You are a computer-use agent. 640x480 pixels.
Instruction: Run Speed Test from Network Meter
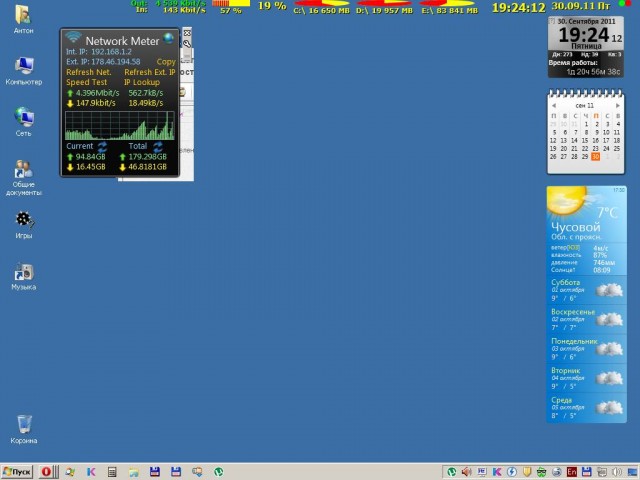pyautogui.click(x=84, y=82)
